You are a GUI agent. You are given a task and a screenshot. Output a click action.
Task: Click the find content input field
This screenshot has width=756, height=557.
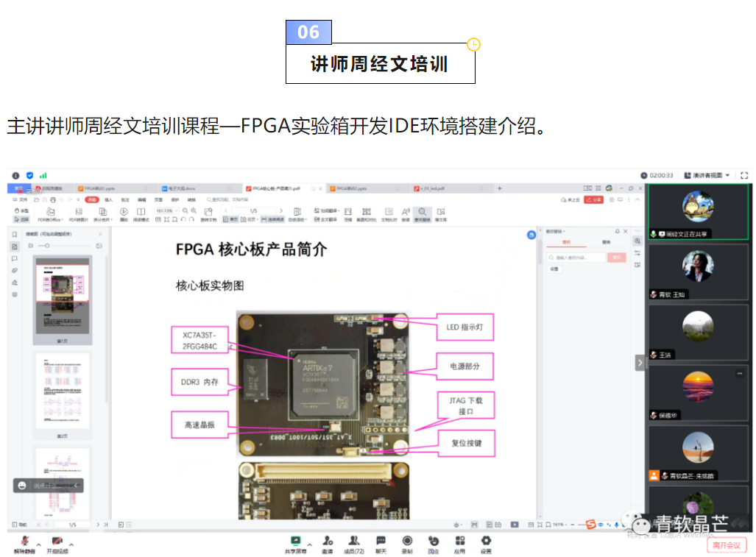(x=576, y=258)
